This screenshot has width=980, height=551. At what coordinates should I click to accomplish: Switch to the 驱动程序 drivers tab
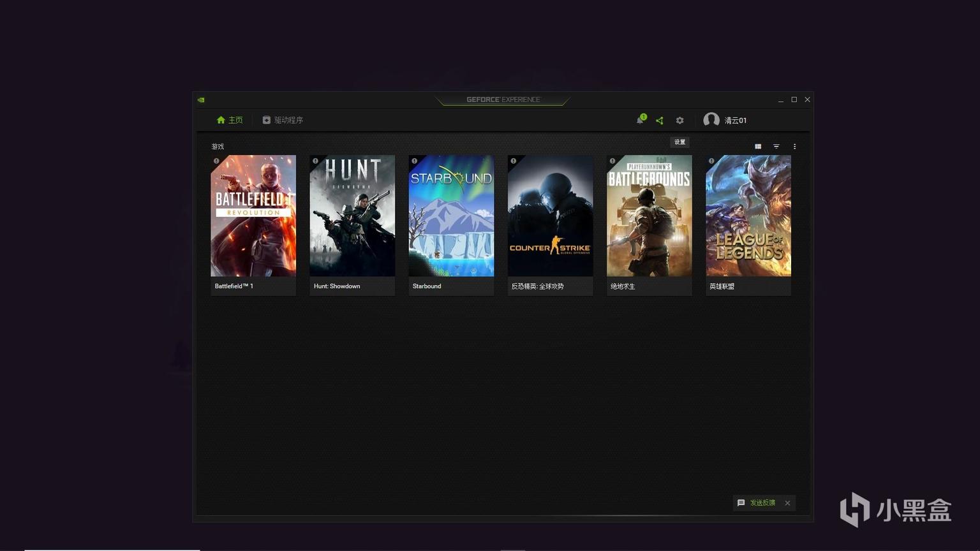point(283,120)
